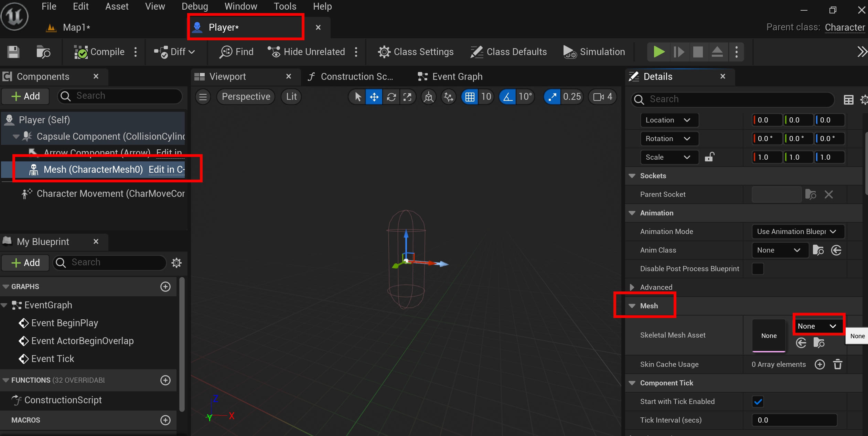
Task: Open the Animation Mode dropdown
Action: (798, 232)
